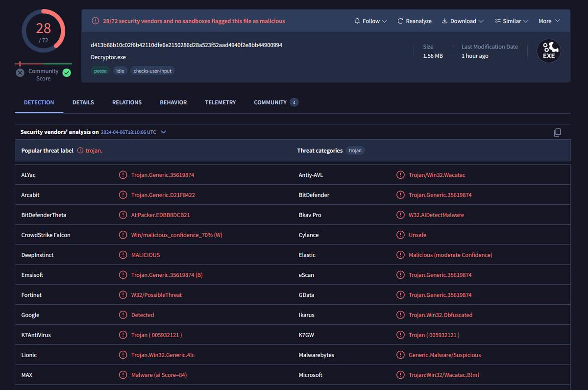Image resolution: width=588 pixels, height=390 pixels.
Task: Click the W32/PossibleThreat detection text
Action: [x=156, y=295]
